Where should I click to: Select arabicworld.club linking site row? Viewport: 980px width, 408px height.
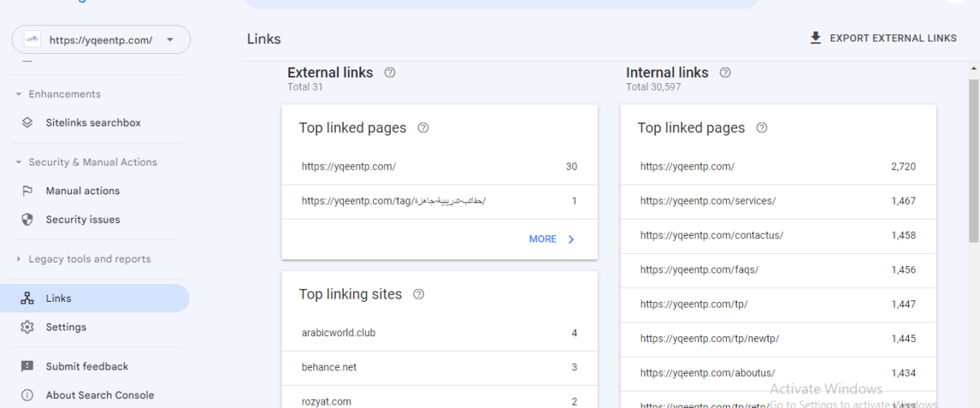(x=439, y=333)
